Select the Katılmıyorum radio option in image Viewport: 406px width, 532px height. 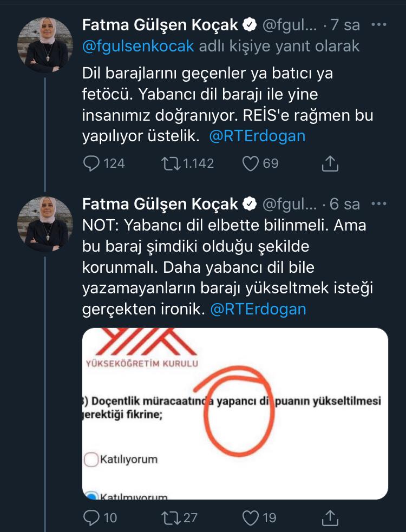[x=91, y=495]
